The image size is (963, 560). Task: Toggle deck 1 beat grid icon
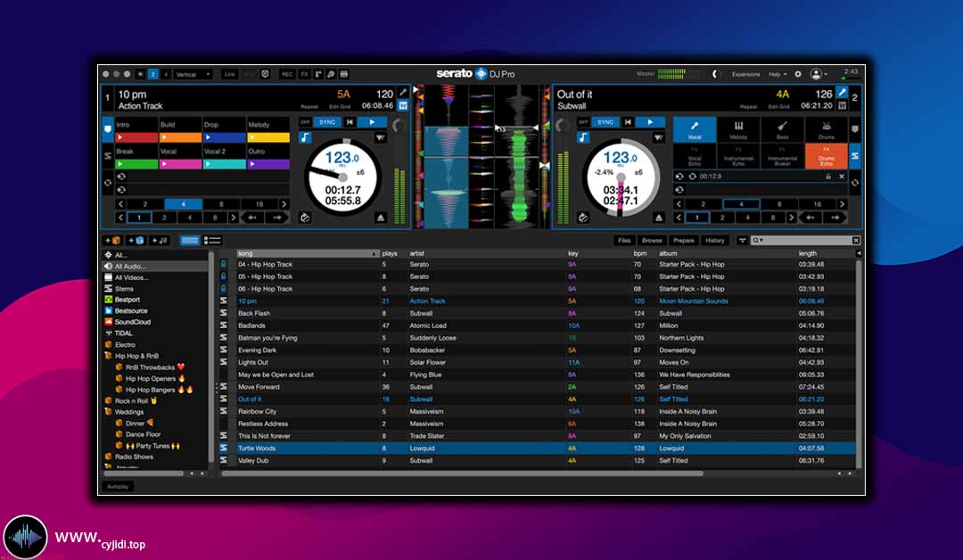coord(403,105)
